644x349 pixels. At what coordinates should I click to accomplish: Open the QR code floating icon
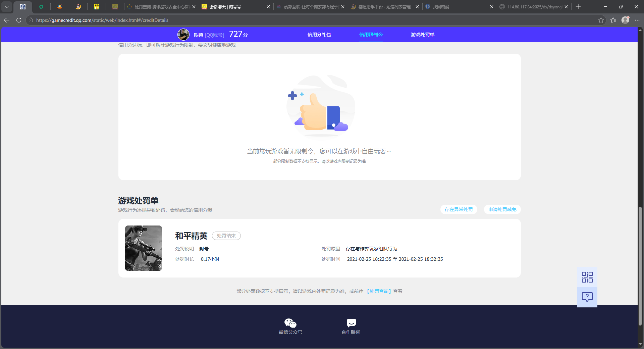[x=587, y=277]
